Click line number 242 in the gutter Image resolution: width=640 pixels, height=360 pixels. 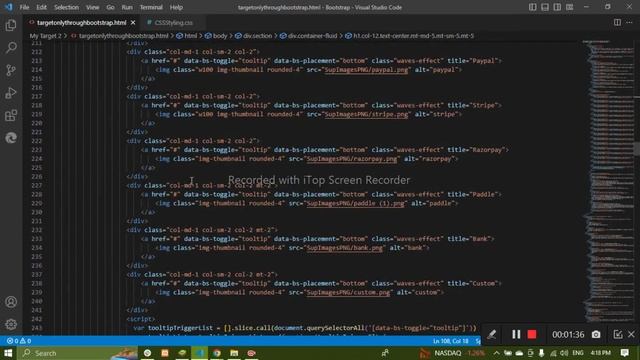[37, 319]
